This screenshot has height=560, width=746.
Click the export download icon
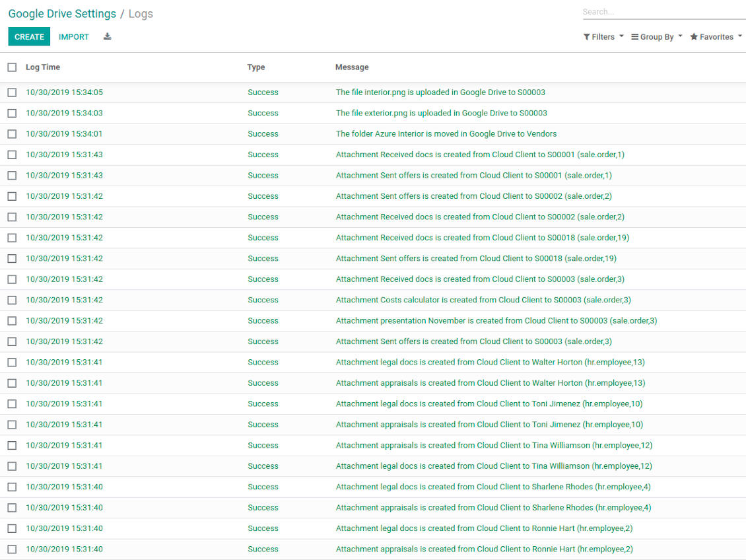pos(108,37)
